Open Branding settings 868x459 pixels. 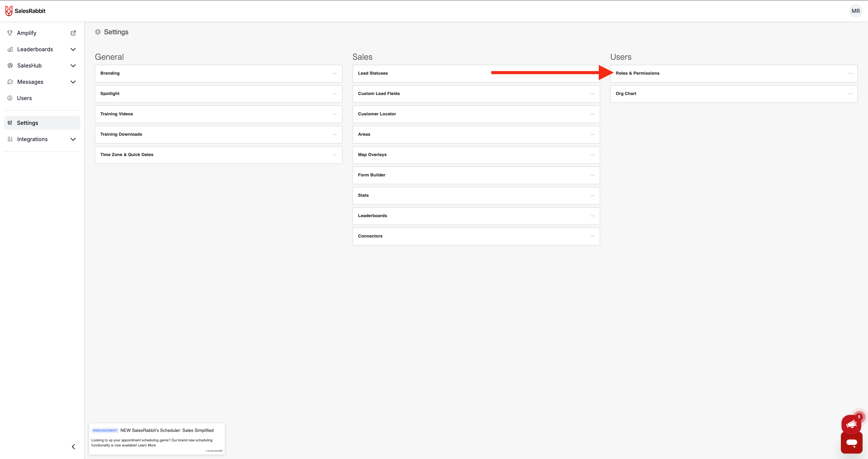(x=219, y=73)
